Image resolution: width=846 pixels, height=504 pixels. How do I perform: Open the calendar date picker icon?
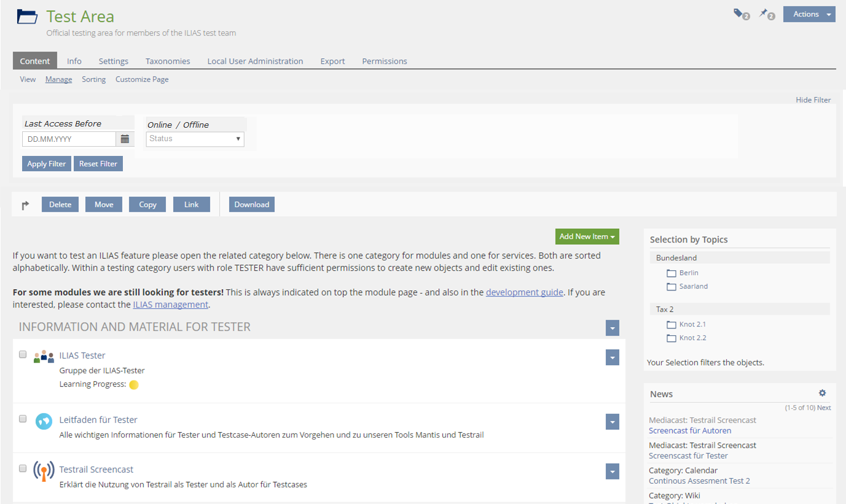[x=125, y=139]
